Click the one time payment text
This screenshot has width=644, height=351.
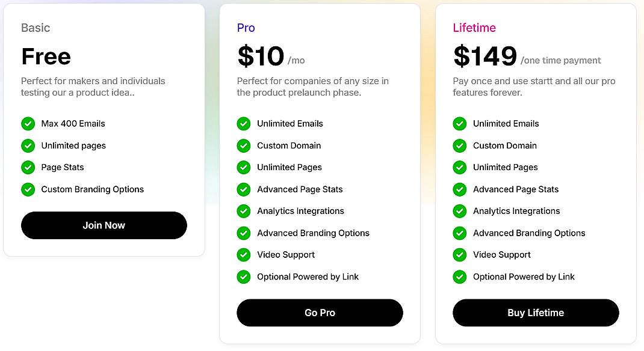pos(561,60)
